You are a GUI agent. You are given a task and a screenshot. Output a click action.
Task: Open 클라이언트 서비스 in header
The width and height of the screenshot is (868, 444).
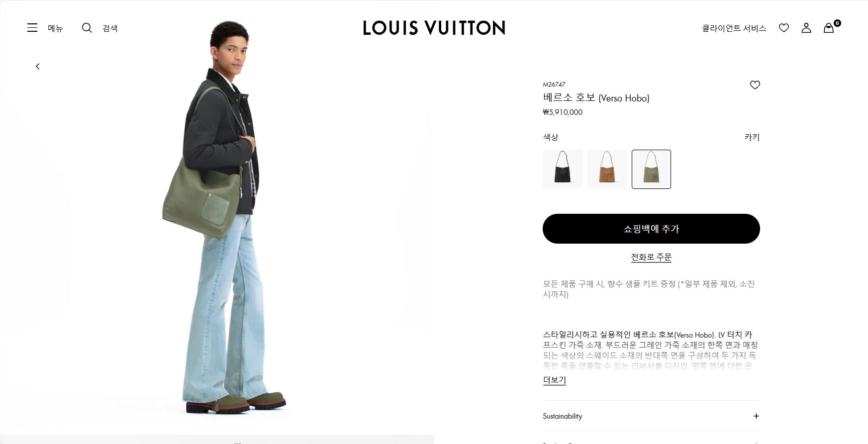(734, 28)
